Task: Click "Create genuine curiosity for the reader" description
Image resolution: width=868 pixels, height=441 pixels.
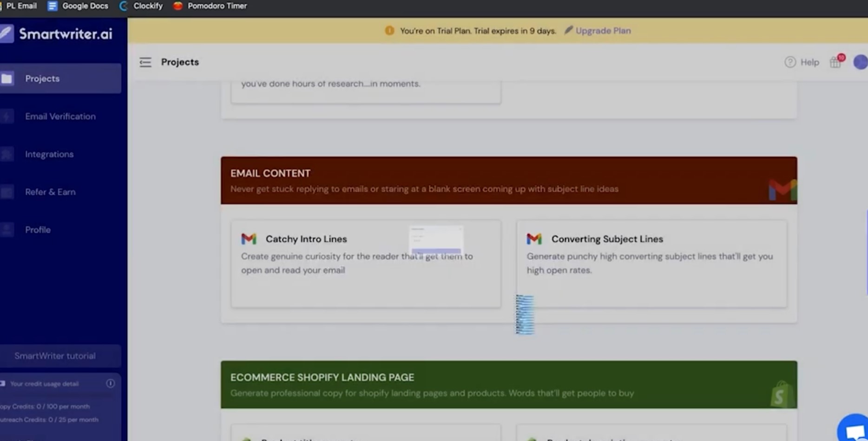Action: (x=357, y=263)
